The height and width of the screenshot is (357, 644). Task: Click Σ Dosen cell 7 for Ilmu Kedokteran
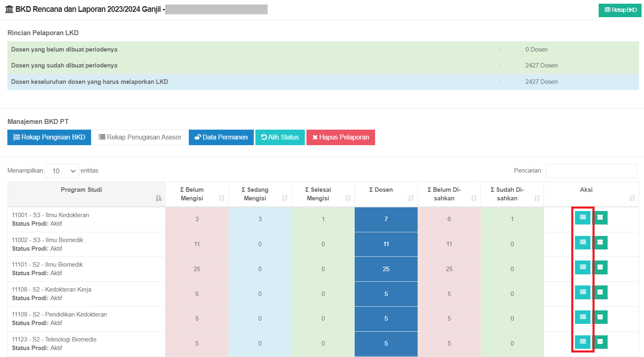tap(386, 220)
